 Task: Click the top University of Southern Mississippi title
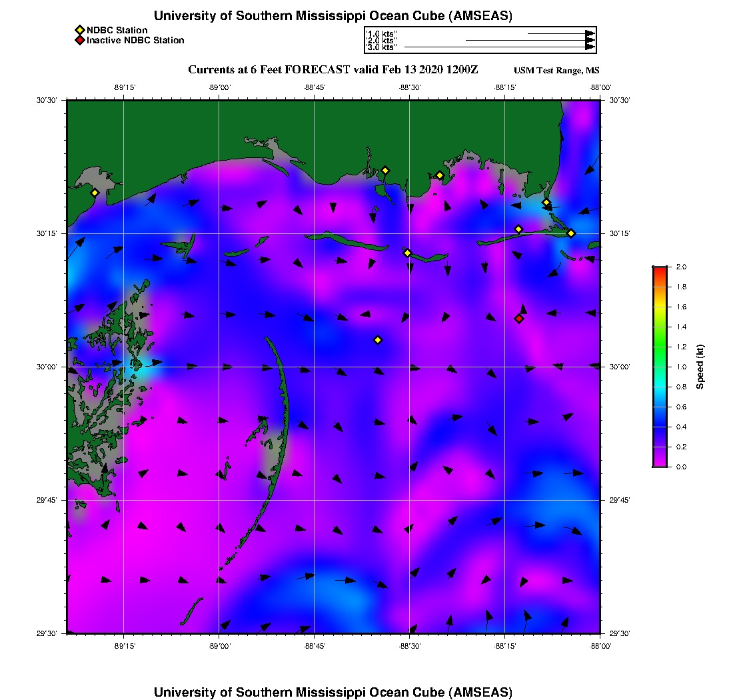coord(333,16)
